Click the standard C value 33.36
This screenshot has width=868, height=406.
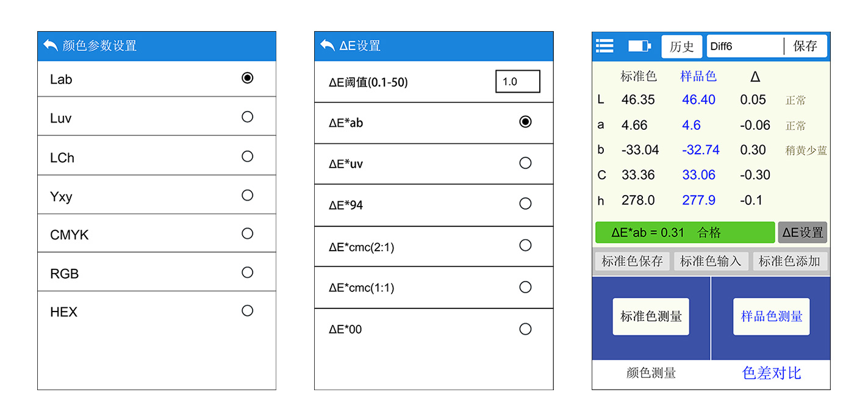point(638,175)
